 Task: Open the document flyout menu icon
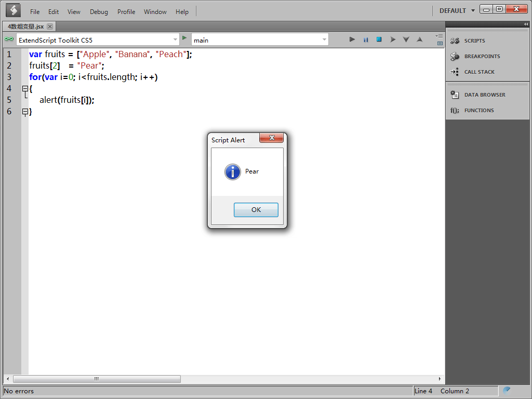(x=440, y=36)
